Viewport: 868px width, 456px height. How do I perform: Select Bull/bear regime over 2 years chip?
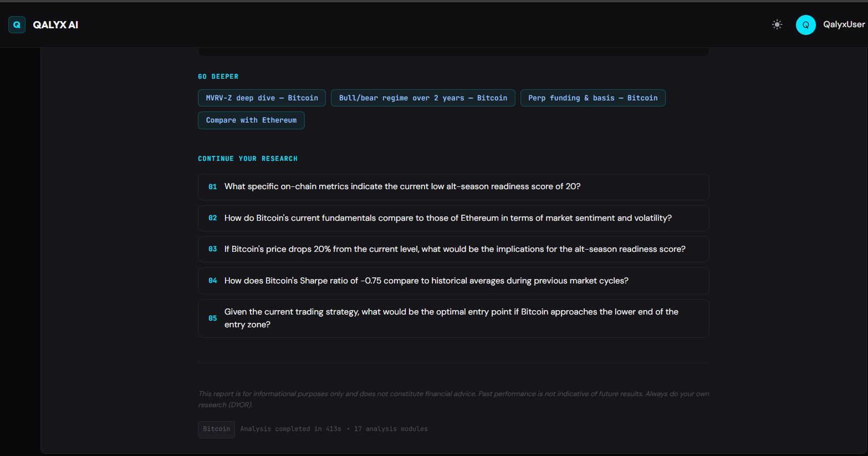pos(423,98)
